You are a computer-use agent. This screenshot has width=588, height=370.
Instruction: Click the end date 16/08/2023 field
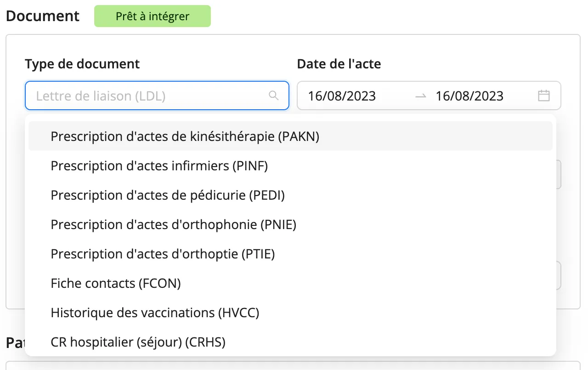point(469,96)
